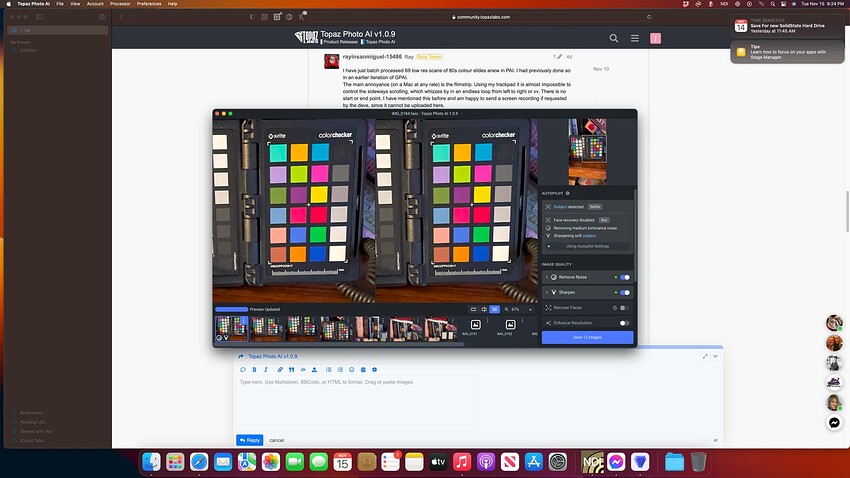Open the Help menu
850x478 pixels.
click(x=172, y=4)
